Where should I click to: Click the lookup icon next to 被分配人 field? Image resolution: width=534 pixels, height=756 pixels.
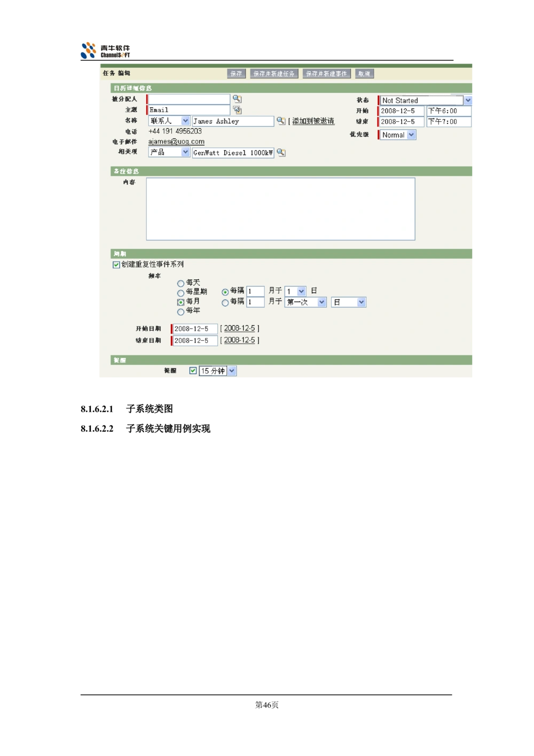(x=237, y=99)
